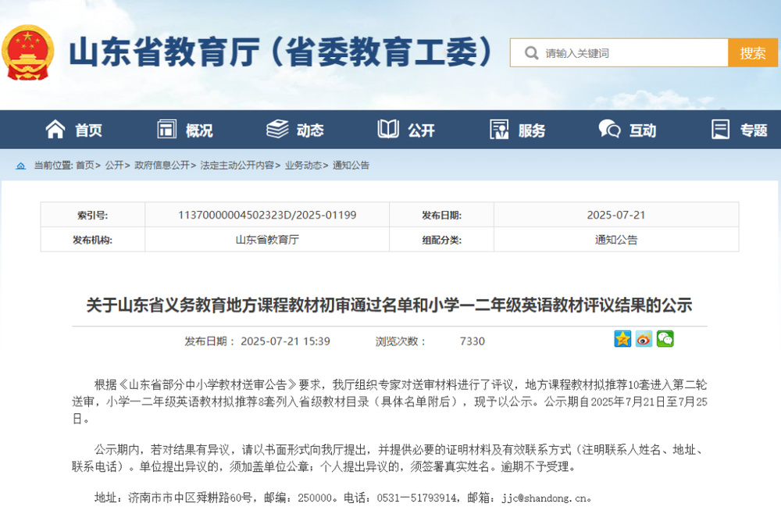Screen dimensions: 781x532
Task: Click the national emblem logo
Action: click(27, 52)
